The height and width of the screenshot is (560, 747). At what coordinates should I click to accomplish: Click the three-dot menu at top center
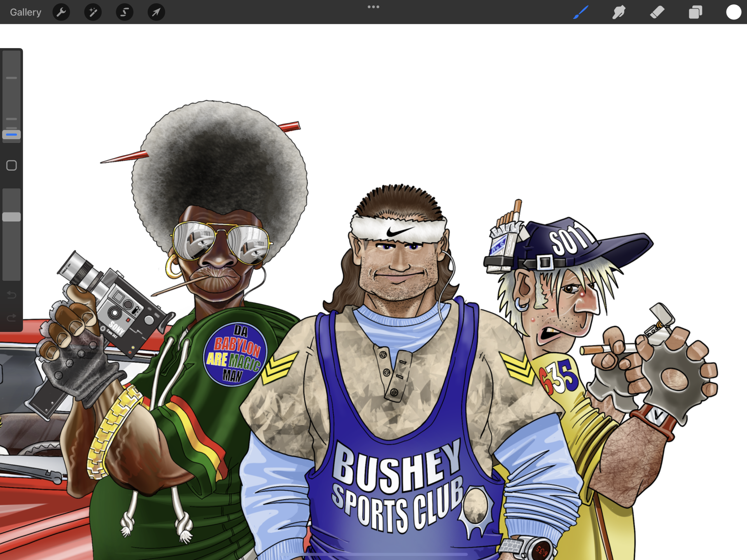(x=373, y=7)
